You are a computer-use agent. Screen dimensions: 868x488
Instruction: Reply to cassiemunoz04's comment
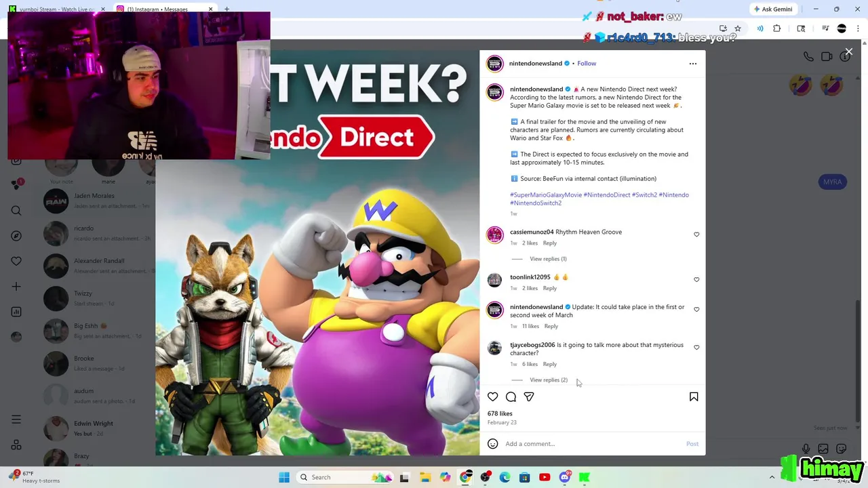tap(549, 243)
